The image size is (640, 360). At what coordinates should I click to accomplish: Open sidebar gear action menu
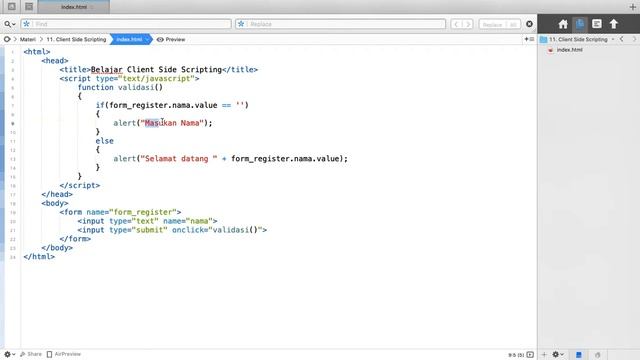tap(558, 355)
